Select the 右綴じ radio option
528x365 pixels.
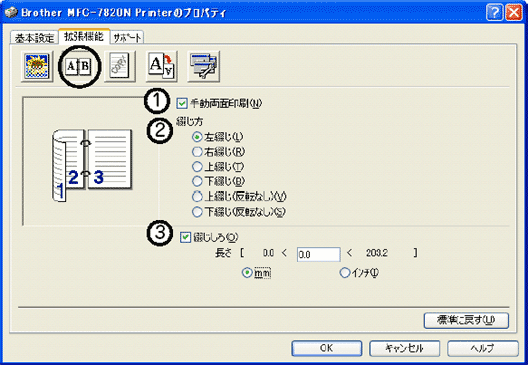point(197,152)
